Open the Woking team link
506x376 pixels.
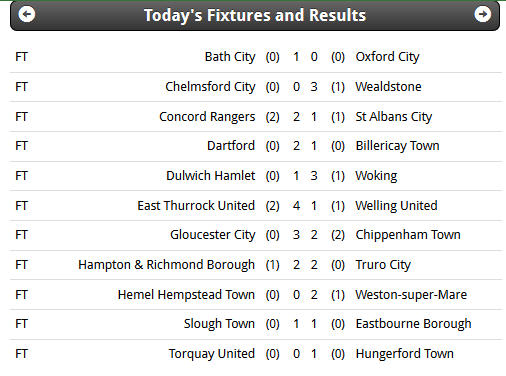376,176
